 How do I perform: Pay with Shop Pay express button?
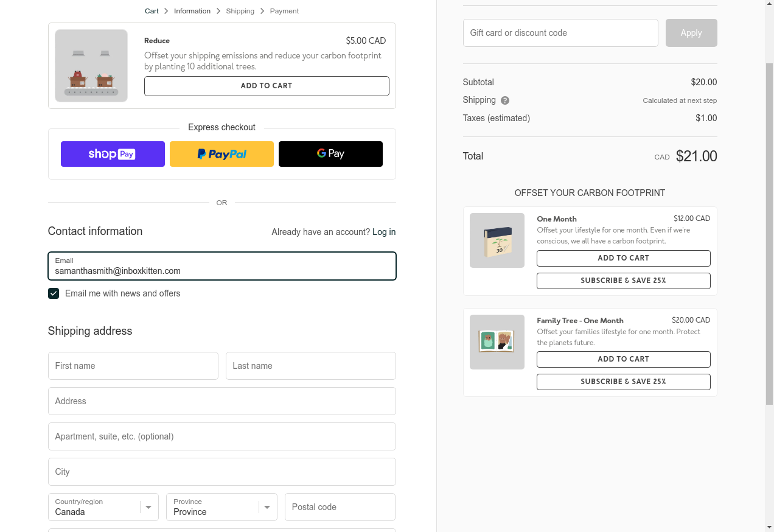(113, 154)
